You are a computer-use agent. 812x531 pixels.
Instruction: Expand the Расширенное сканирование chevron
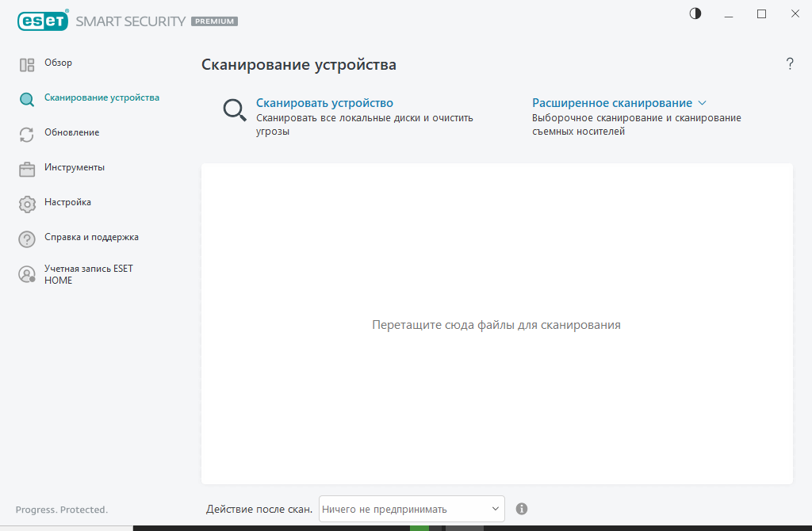pyautogui.click(x=702, y=103)
